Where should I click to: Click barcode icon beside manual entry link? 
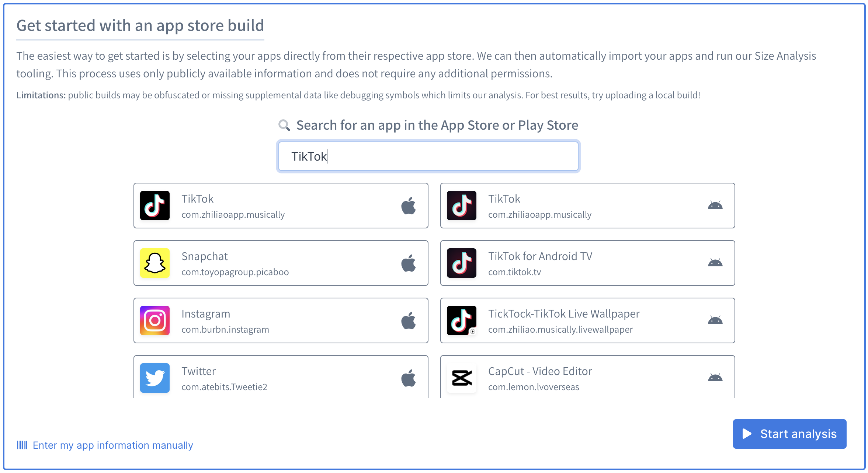[x=22, y=445]
